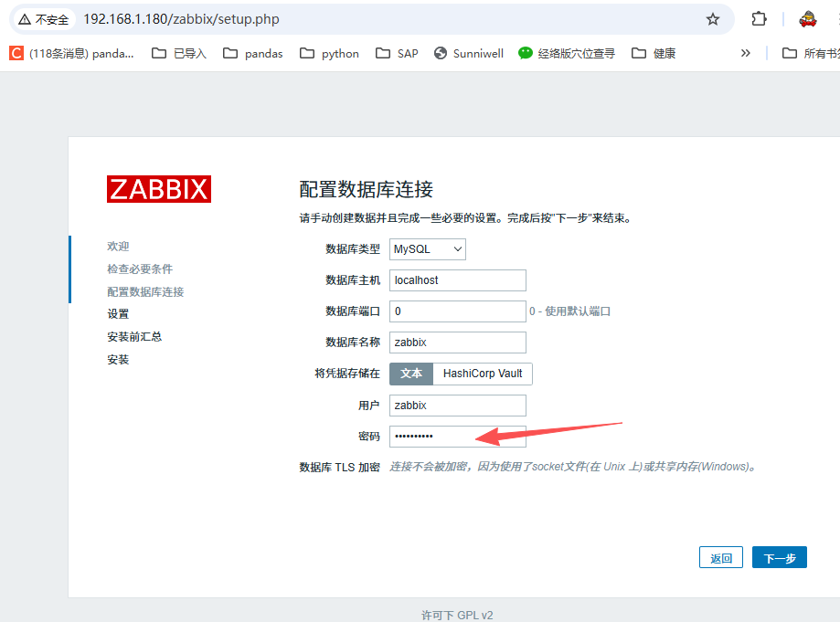
Task: Open the 所有书签 folder
Action: (811, 54)
